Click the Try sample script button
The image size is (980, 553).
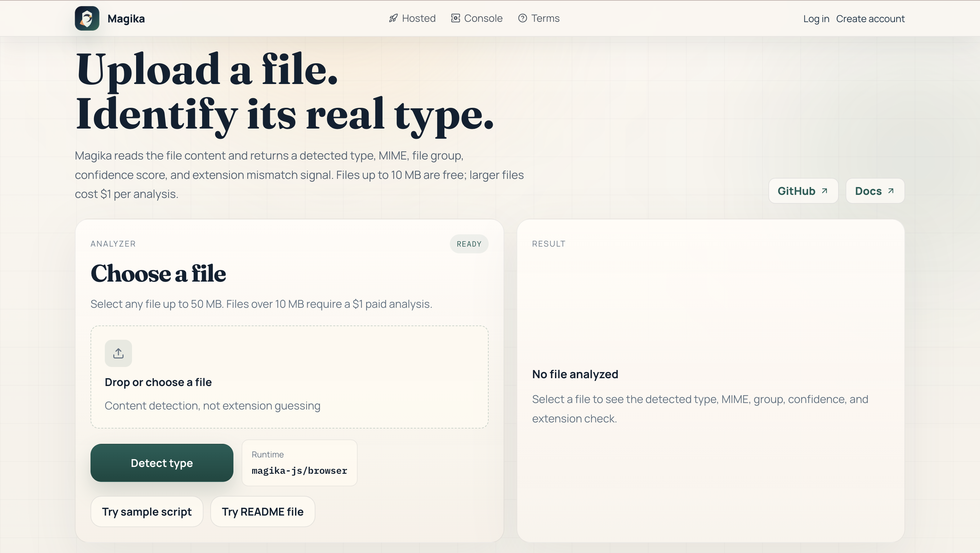click(x=146, y=512)
